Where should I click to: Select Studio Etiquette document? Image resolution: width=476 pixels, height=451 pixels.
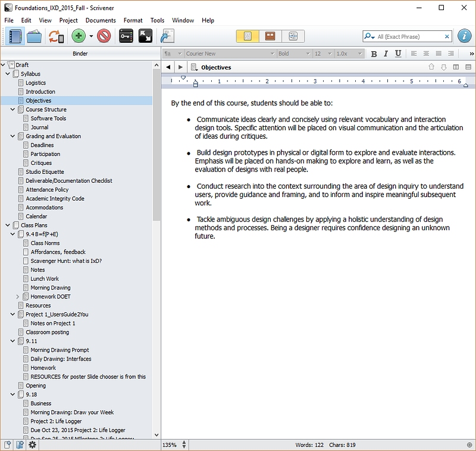coord(45,172)
